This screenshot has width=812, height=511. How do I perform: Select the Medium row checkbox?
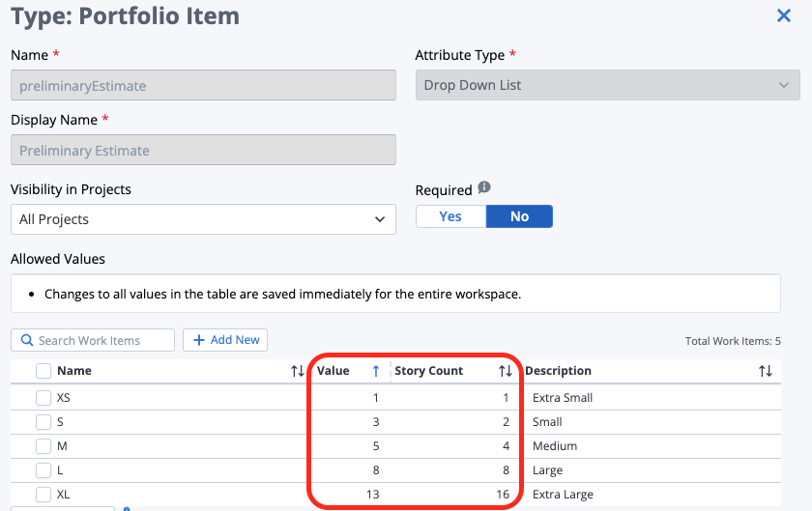(43, 446)
